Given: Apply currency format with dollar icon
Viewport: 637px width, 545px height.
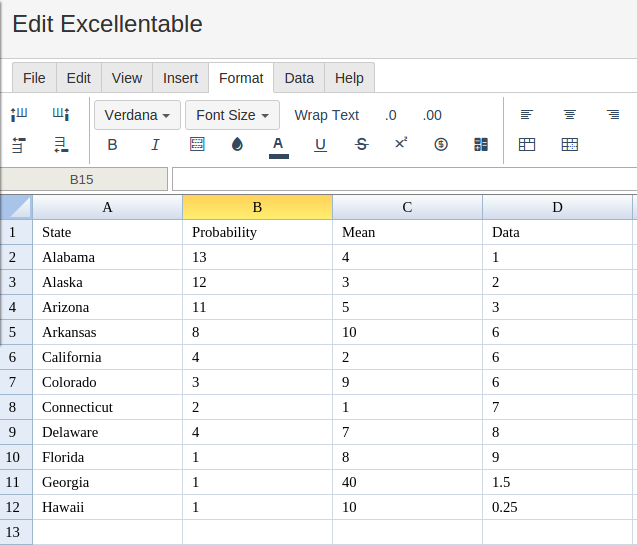Looking at the screenshot, I should click(441, 145).
